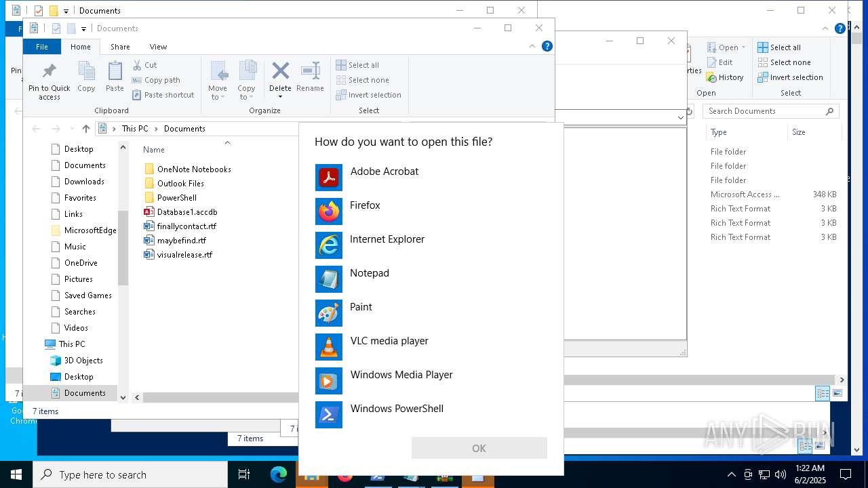The width and height of the screenshot is (868, 488).
Task: Select Desktop under This PC in the tree
Action: pyautogui.click(x=72, y=377)
